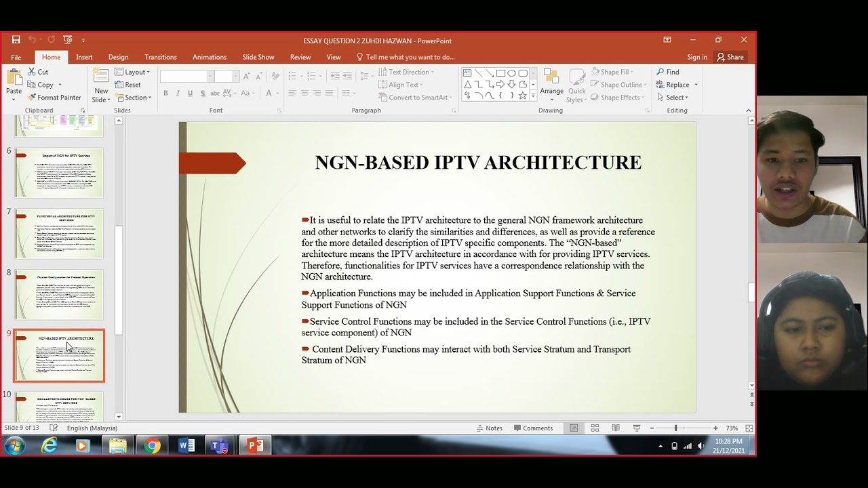The width and height of the screenshot is (868, 488).
Task: Open the font size dropdown
Action: coord(235,76)
